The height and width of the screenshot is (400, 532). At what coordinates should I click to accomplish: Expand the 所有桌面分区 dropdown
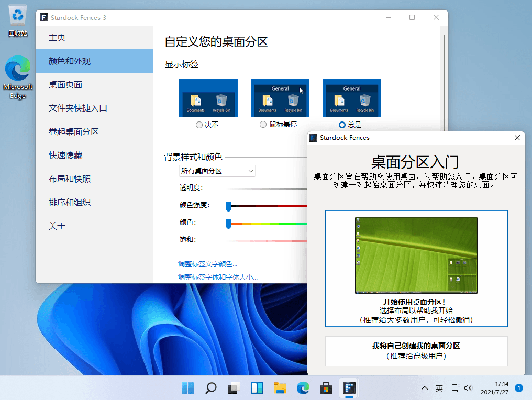(217, 171)
